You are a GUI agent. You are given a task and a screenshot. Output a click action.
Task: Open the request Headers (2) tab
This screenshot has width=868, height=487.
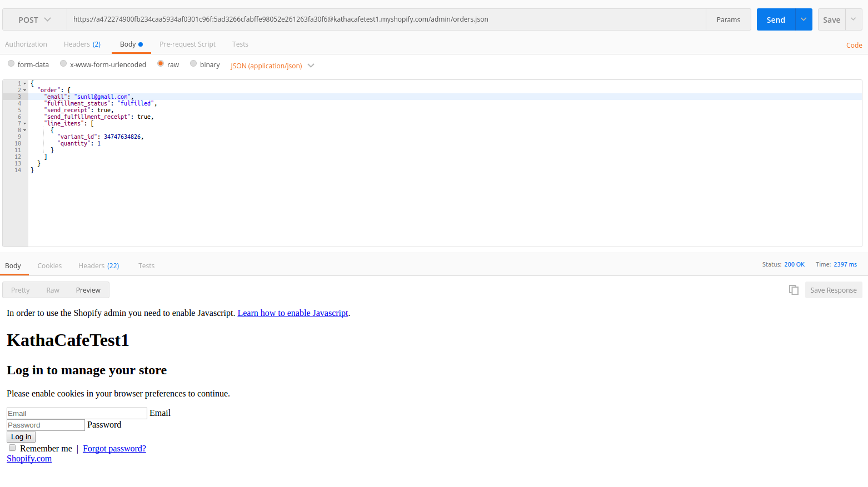point(82,44)
